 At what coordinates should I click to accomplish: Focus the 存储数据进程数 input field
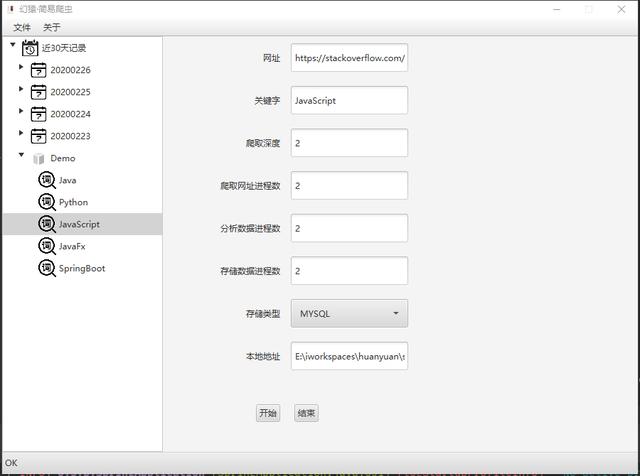tap(349, 271)
